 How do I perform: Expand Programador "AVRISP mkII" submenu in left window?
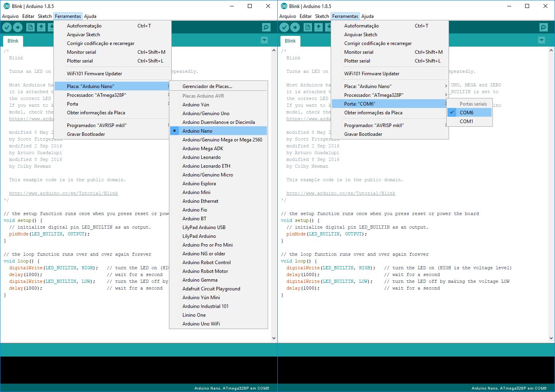click(x=112, y=125)
